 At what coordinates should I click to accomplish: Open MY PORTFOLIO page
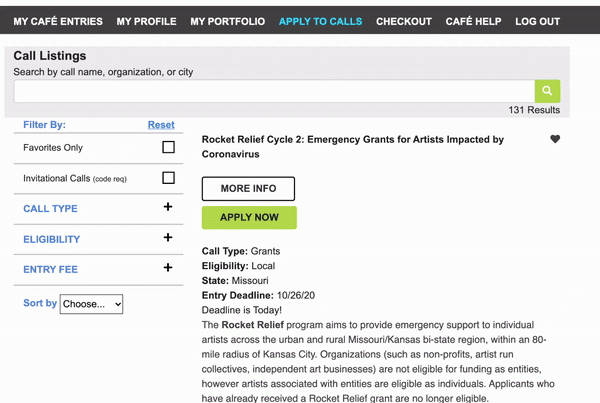pos(228,21)
